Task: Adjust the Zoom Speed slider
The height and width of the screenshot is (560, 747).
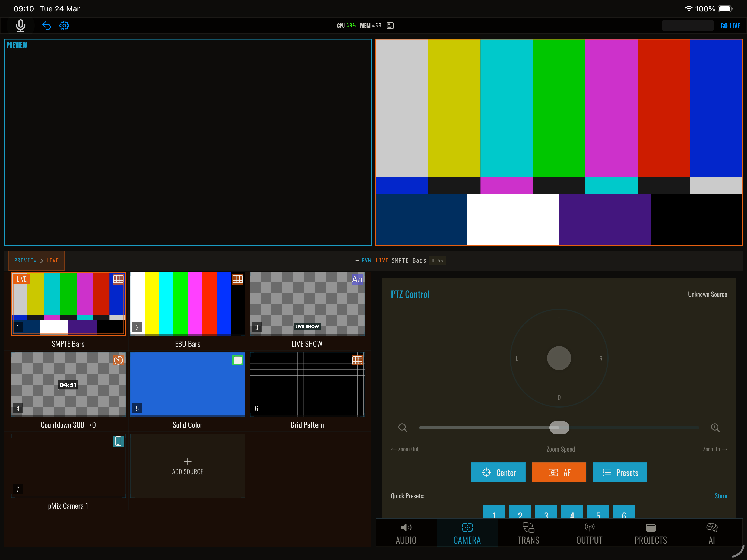Action: [x=559, y=427]
